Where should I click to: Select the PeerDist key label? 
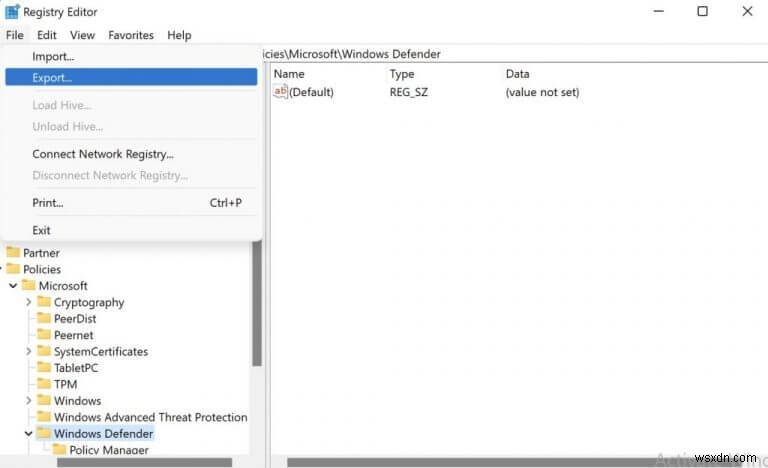(x=75, y=319)
